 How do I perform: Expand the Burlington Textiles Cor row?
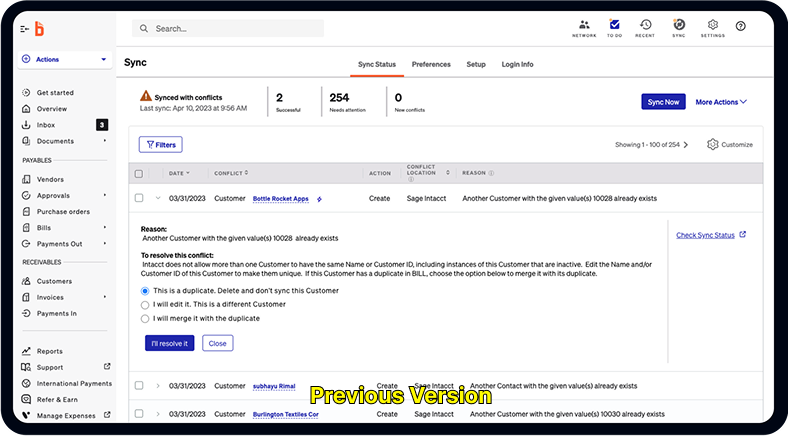click(158, 414)
